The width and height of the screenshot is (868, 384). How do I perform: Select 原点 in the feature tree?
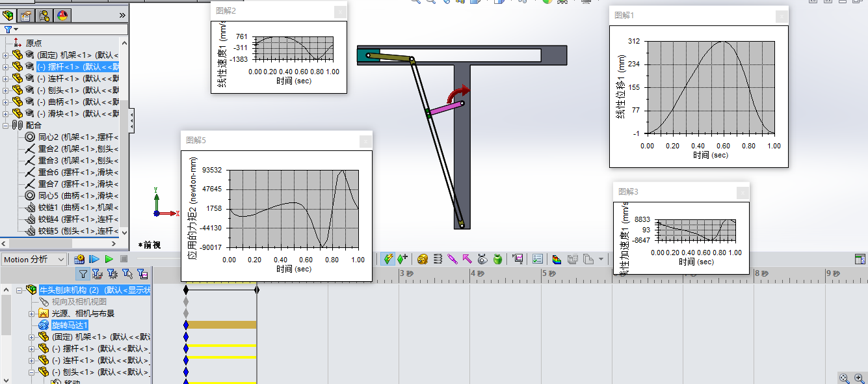tap(34, 43)
